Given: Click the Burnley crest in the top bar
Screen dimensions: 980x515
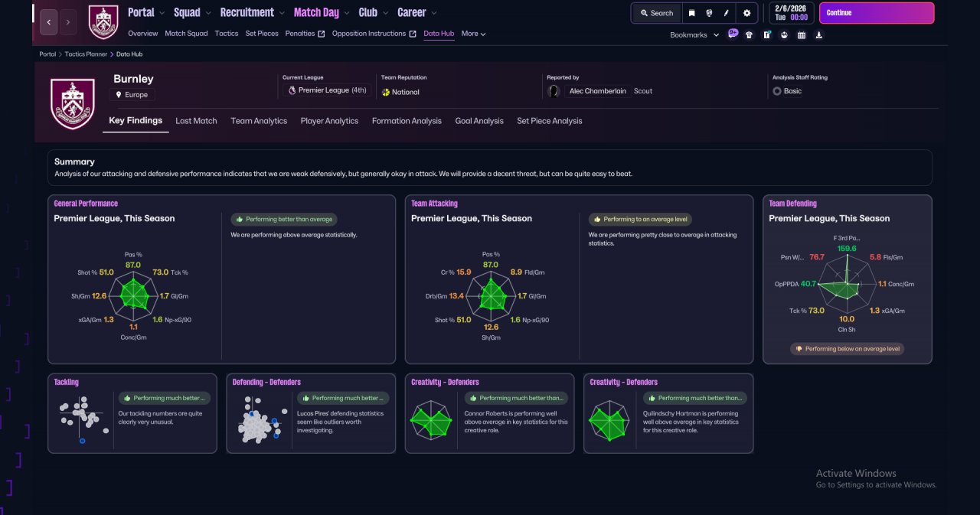Looking at the screenshot, I should pos(103,22).
